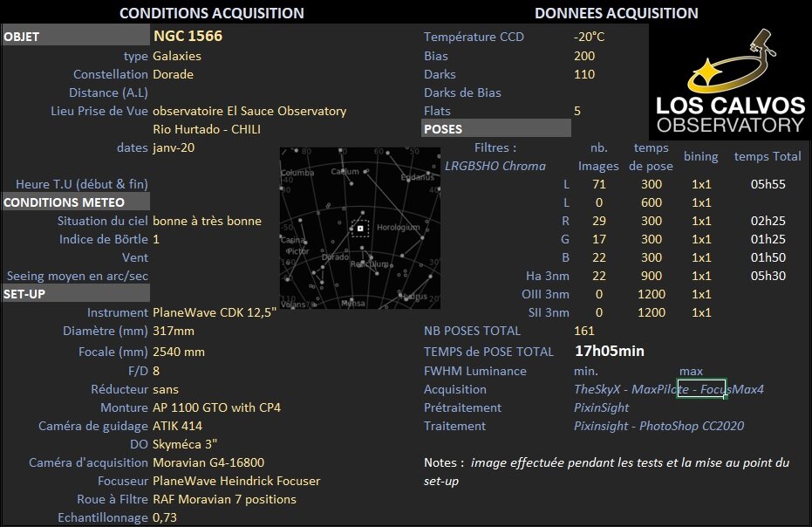Select 'RAF Moravian 7 positions' cell

point(225,499)
